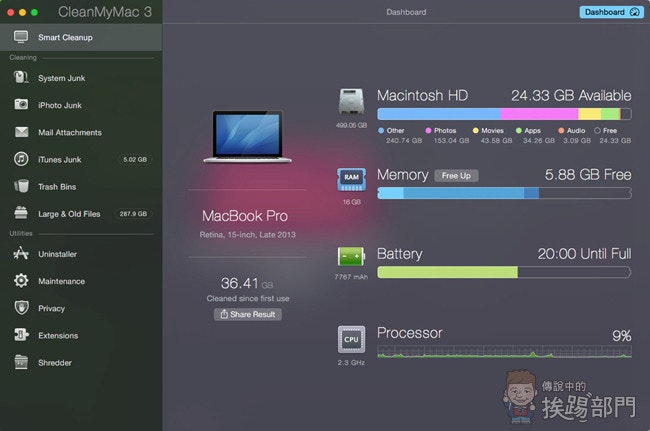This screenshot has width=650, height=431.
Task: Open the Uninstaller utility
Action: 81,254
